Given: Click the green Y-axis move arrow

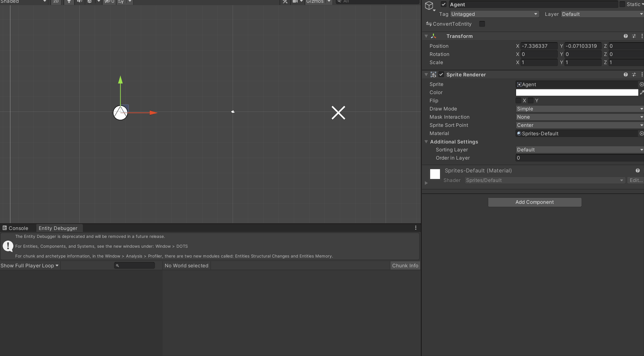Looking at the screenshot, I should click(120, 80).
